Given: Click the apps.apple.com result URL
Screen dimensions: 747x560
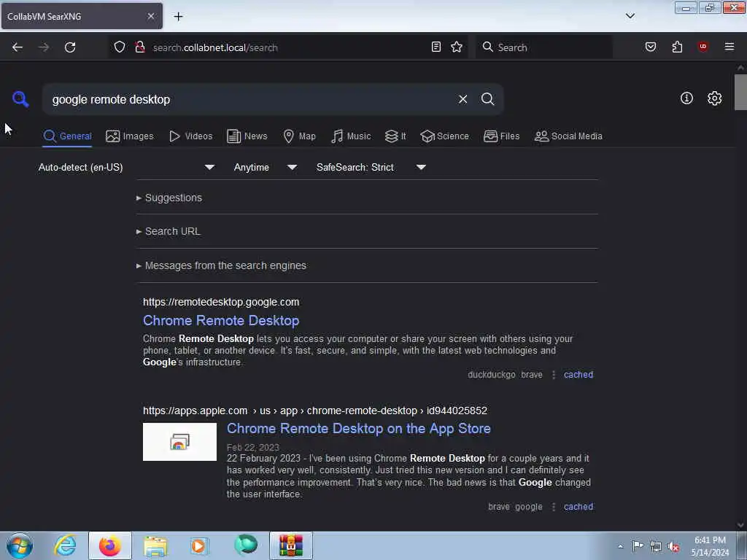Looking at the screenshot, I should click(x=315, y=411).
